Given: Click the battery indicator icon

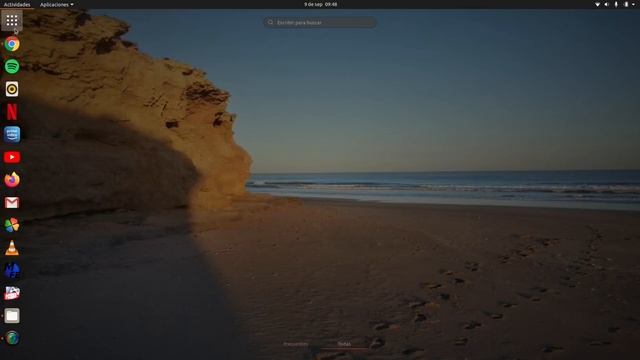Looking at the screenshot, I should 626,4.
